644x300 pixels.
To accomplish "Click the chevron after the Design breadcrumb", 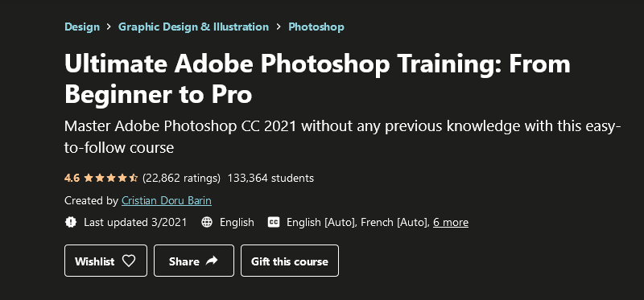I will click(109, 27).
